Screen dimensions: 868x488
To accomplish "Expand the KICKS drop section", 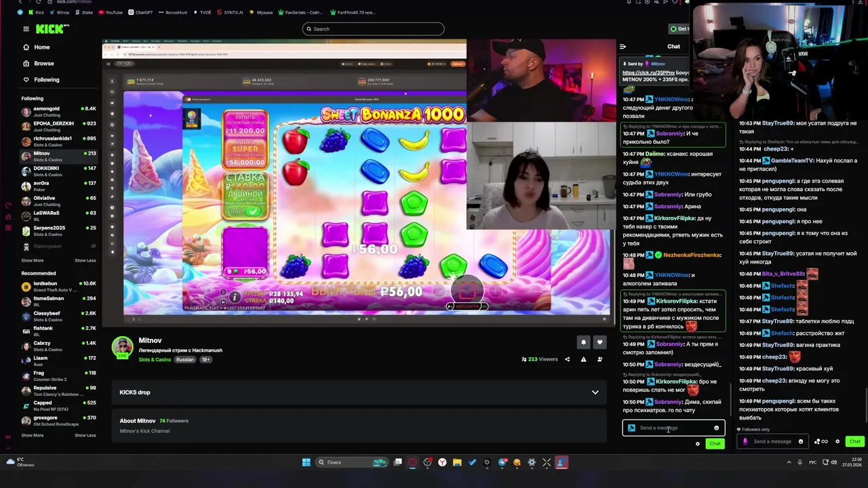I will pos(595,392).
